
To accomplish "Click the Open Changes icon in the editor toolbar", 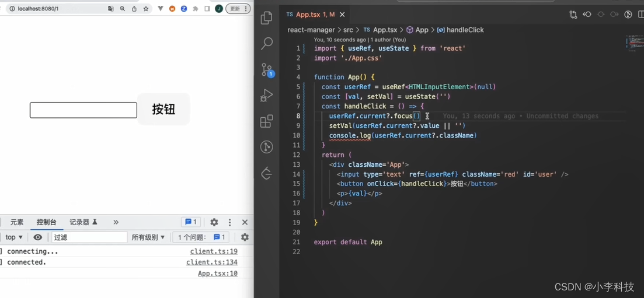I will [573, 15].
